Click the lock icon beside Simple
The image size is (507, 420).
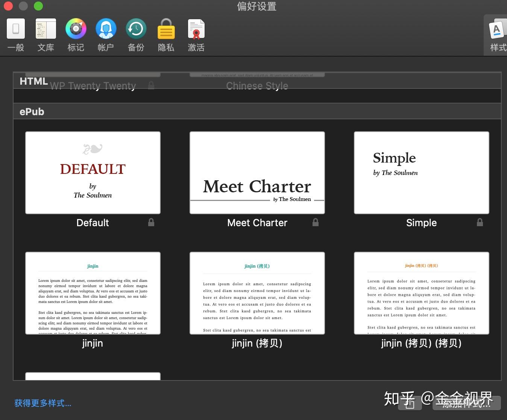coord(480,222)
